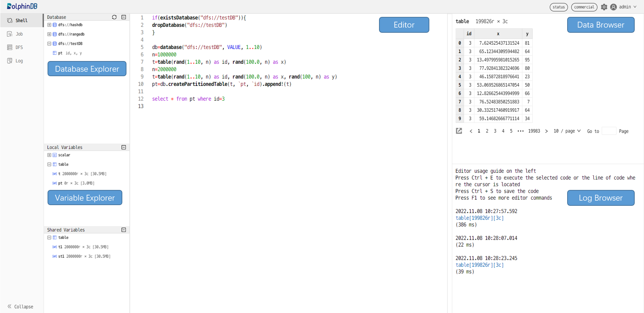This screenshot has width=644, height=313.
Task: Switch to the DFS sidebar section
Action: (19, 47)
